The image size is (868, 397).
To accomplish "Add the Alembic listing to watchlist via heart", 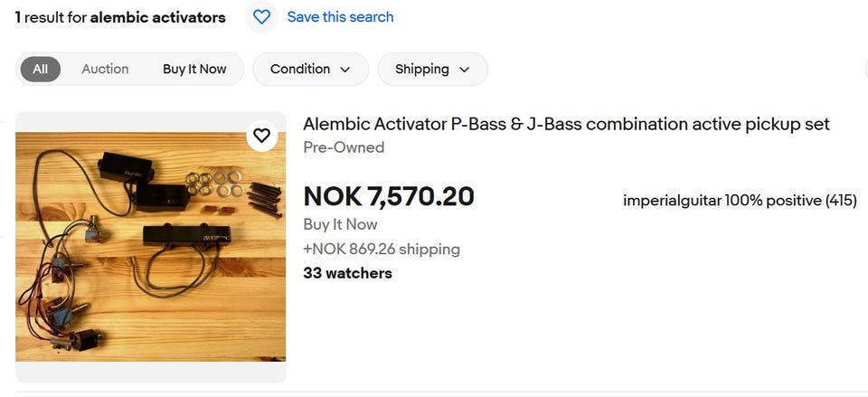I will [x=261, y=136].
